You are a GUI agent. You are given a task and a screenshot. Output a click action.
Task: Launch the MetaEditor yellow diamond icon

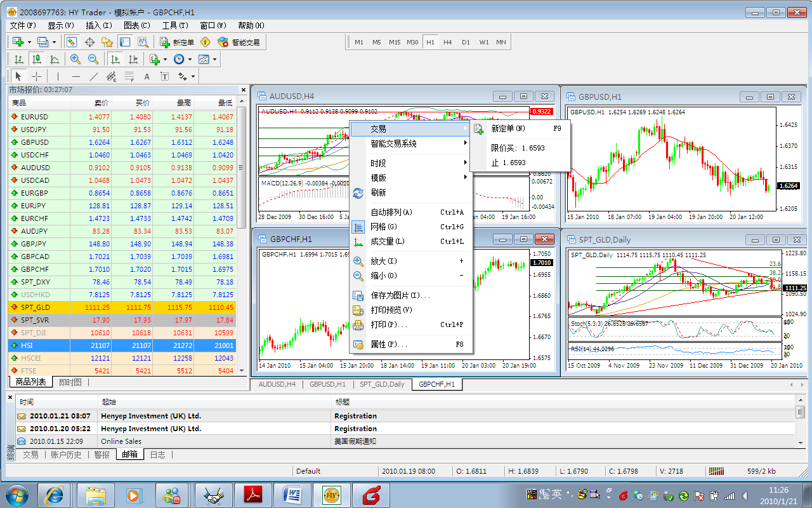click(x=205, y=42)
